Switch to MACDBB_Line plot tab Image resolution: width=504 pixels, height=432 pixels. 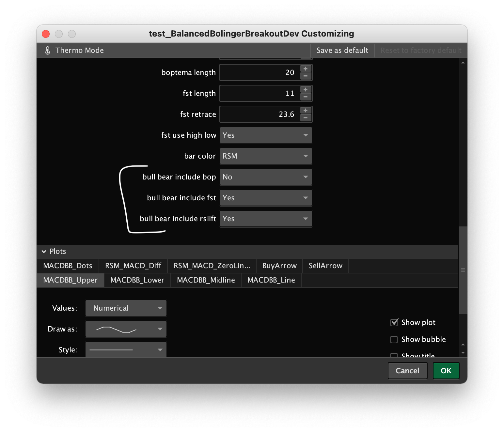tap(271, 280)
